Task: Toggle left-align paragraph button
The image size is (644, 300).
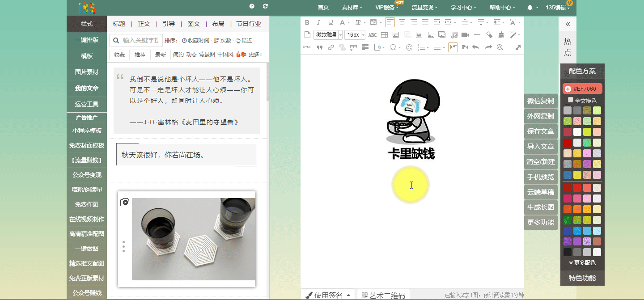Action: click(x=390, y=22)
